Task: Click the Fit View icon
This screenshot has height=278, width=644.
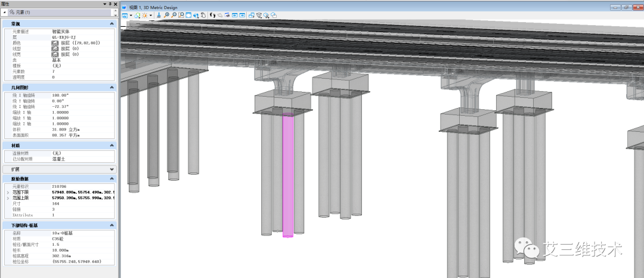Action: tap(188, 15)
